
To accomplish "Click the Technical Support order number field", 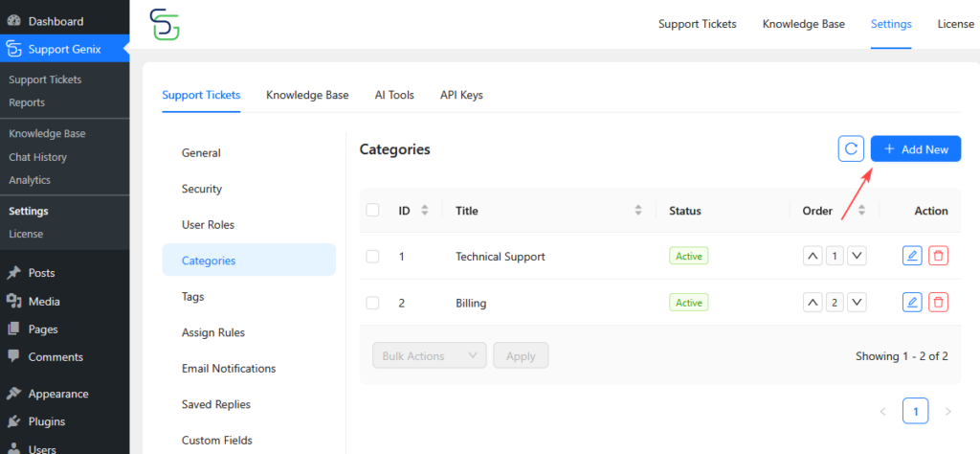I will click(x=835, y=256).
